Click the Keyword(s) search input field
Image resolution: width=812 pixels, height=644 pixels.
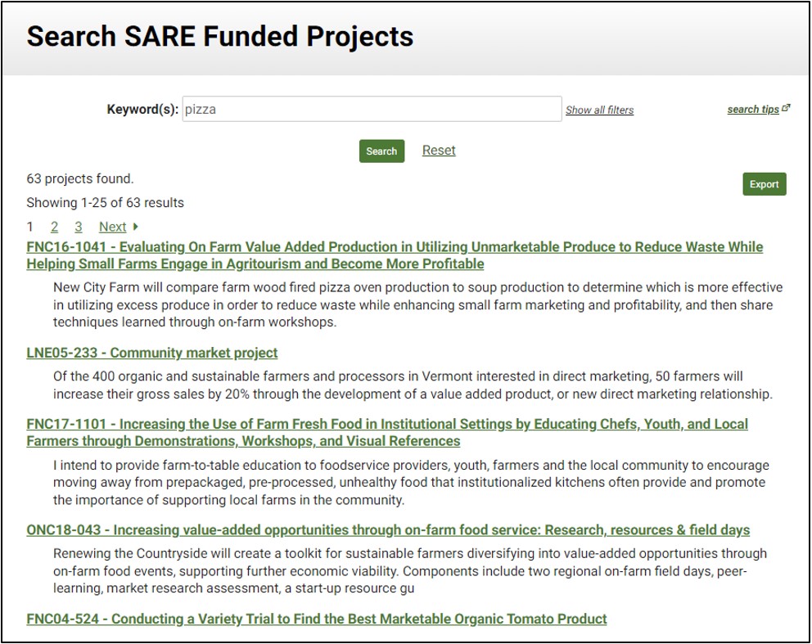tap(371, 109)
